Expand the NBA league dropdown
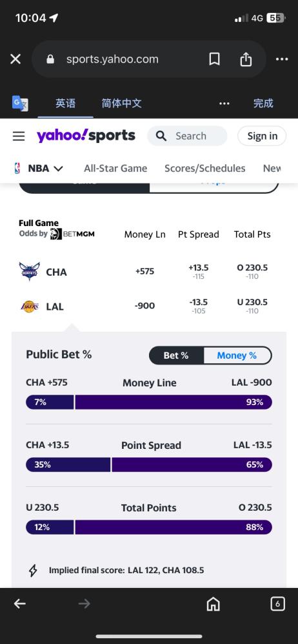The height and width of the screenshot is (644, 298). [x=39, y=168]
